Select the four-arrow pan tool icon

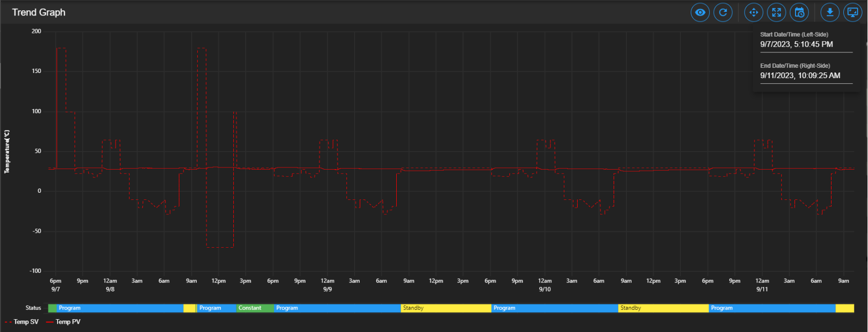[754, 12]
